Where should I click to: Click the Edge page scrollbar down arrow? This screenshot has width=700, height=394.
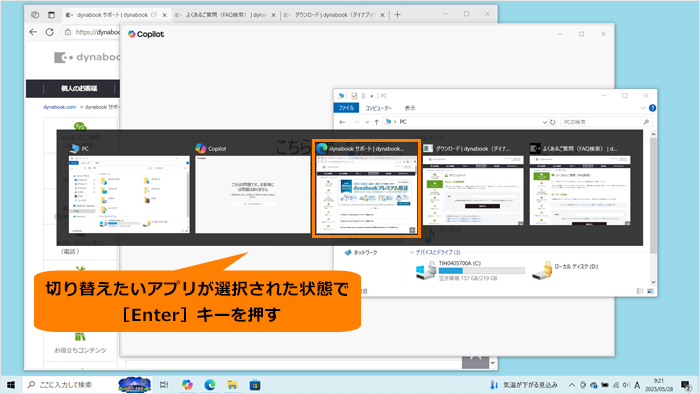[x=492, y=363]
